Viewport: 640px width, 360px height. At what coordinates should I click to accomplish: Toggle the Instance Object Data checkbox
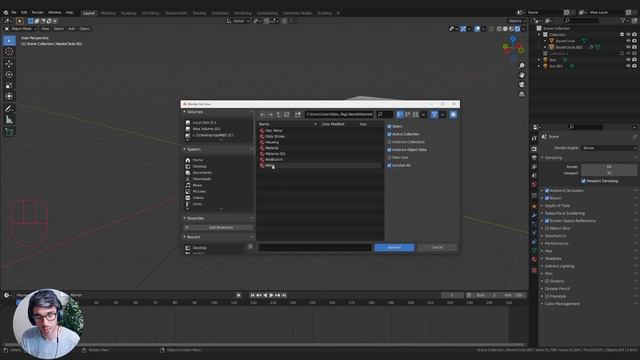coord(389,150)
